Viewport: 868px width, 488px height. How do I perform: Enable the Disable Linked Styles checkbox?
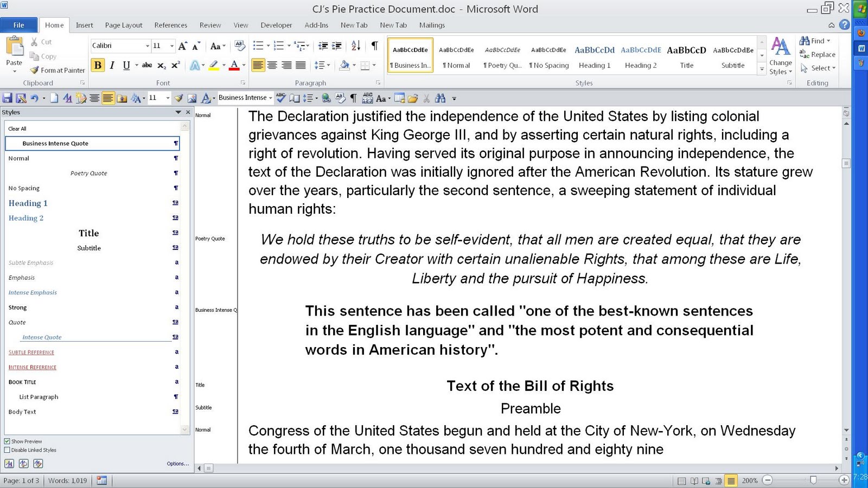coord(7,450)
